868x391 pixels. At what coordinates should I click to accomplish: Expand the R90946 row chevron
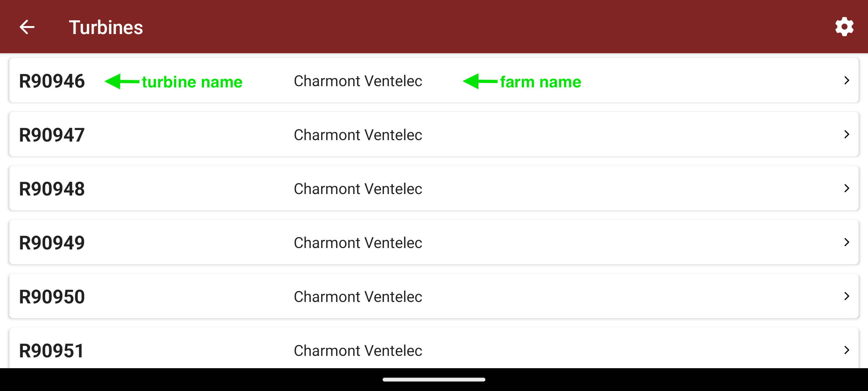click(x=846, y=80)
